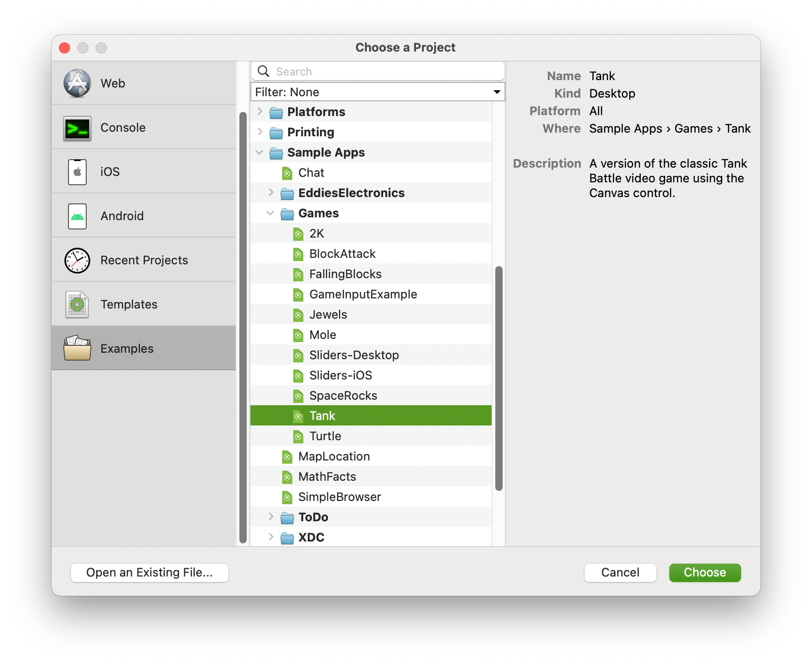Switch to the Web category
812x664 pixels.
(144, 83)
